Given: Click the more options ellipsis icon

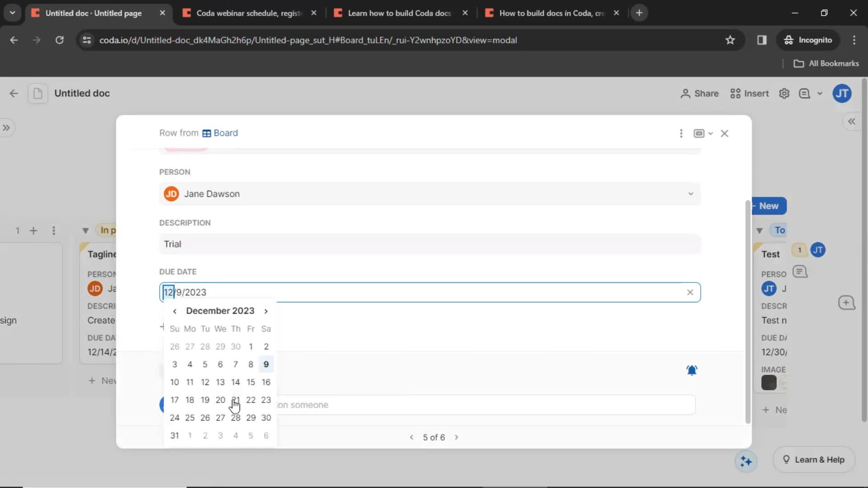Looking at the screenshot, I should pyautogui.click(x=681, y=132).
